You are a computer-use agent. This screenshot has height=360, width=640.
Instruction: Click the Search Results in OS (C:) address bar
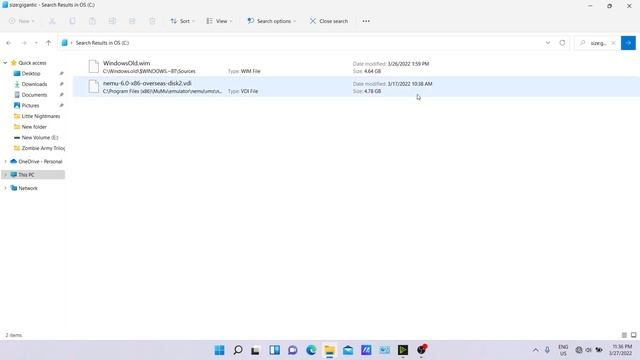pyautogui.click(x=301, y=43)
